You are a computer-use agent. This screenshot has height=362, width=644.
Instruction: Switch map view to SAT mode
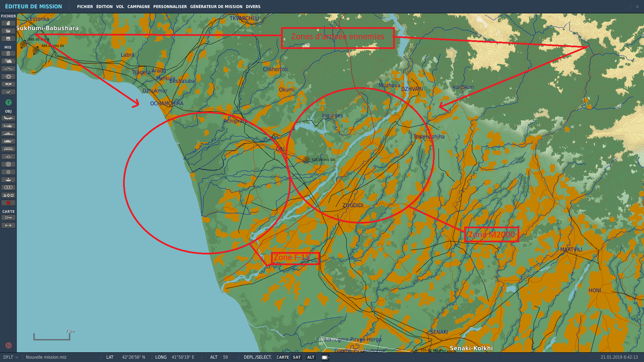297,357
